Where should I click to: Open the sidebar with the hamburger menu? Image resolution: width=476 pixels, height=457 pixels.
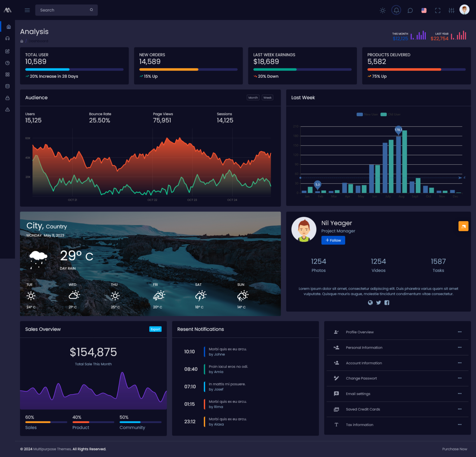(x=27, y=10)
